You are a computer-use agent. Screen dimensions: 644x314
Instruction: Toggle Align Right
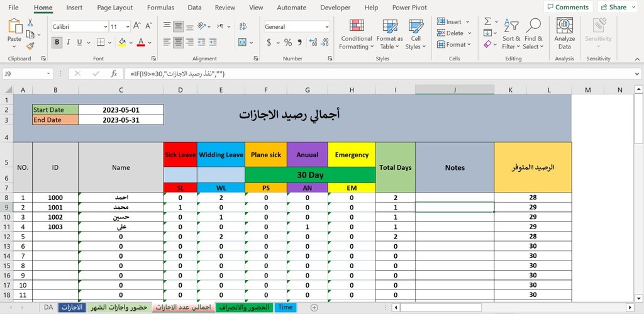coord(190,42)
